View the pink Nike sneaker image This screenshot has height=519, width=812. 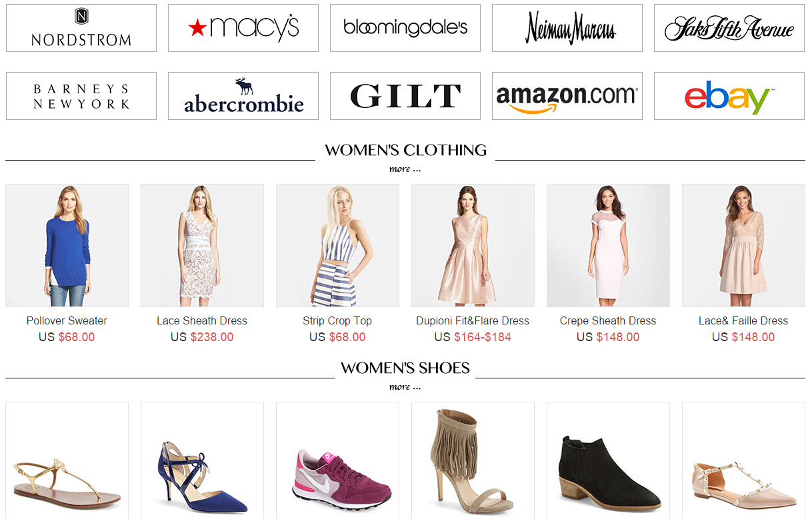point(337,460)
